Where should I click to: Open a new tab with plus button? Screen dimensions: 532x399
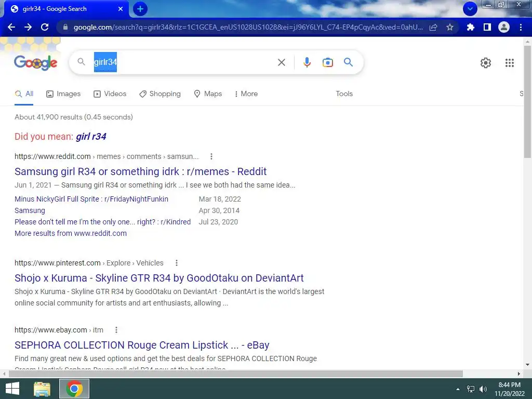(x=140, y=9)
